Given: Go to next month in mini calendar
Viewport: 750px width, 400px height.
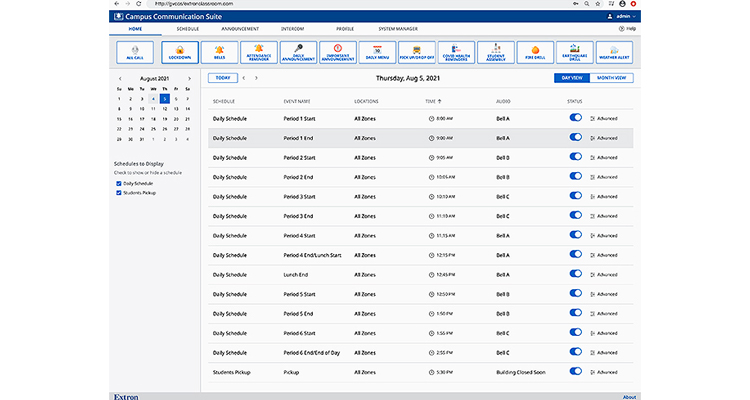Looking at the screenshot, I should click(x=189, y=78).
